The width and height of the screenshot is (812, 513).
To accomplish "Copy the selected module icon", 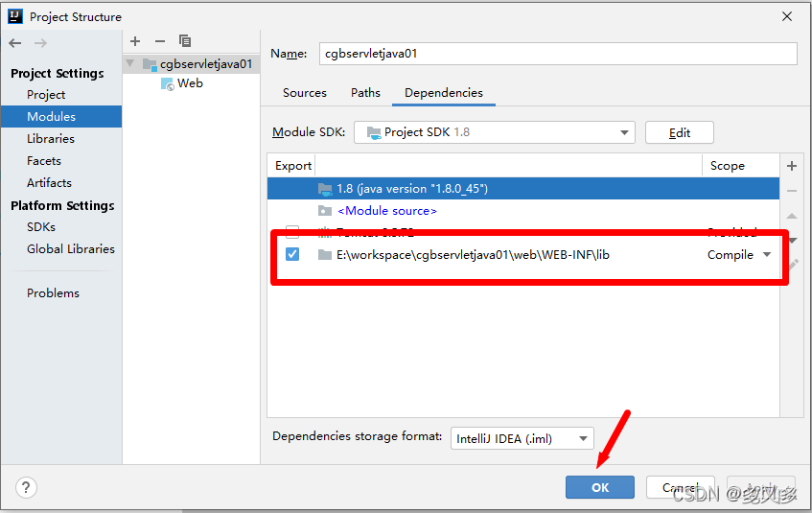I will click(185, 41).
